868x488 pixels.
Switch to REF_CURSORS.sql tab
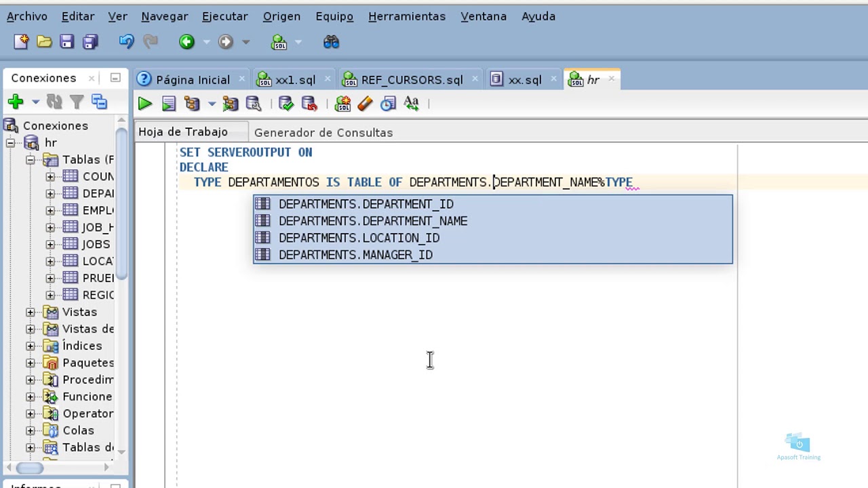412,79
